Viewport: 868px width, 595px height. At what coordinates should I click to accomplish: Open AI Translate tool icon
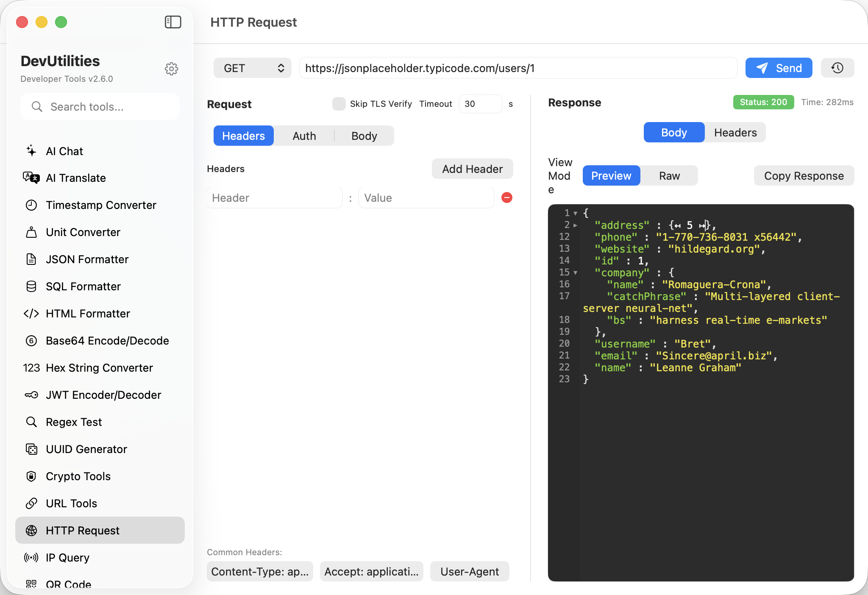31,178
